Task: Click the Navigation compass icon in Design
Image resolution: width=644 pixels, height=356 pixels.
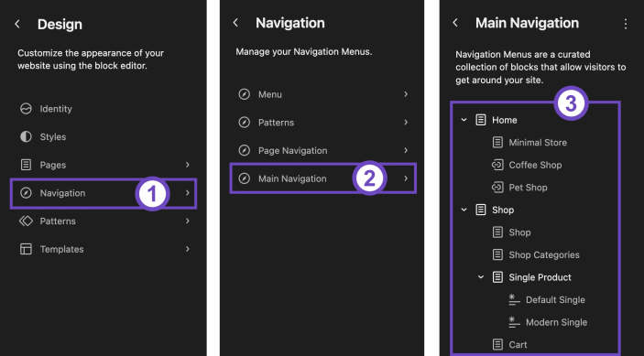Action: coord(26,193)
